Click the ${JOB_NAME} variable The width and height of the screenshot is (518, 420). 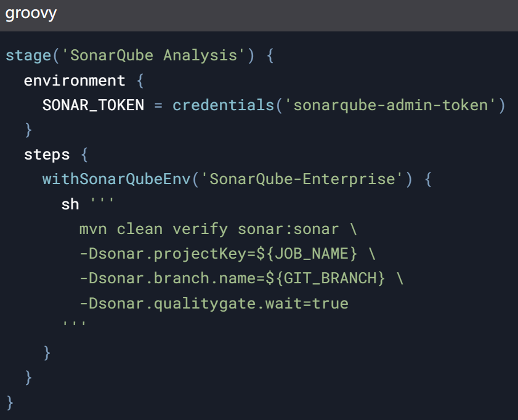(307, 254)
